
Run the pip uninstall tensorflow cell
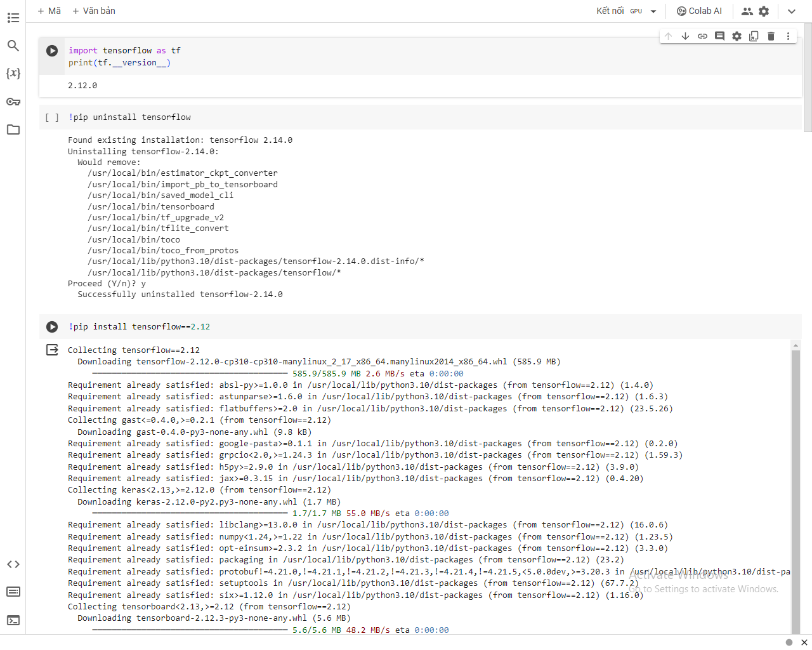[52, 117]
